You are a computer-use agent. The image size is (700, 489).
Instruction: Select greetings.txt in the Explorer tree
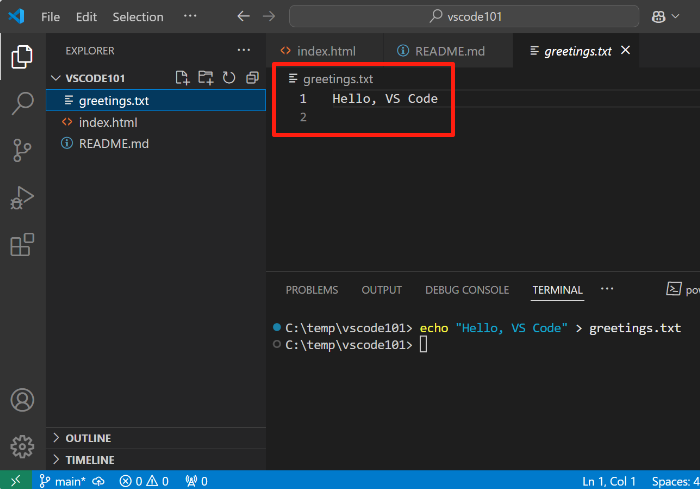[x=156, y=100]
